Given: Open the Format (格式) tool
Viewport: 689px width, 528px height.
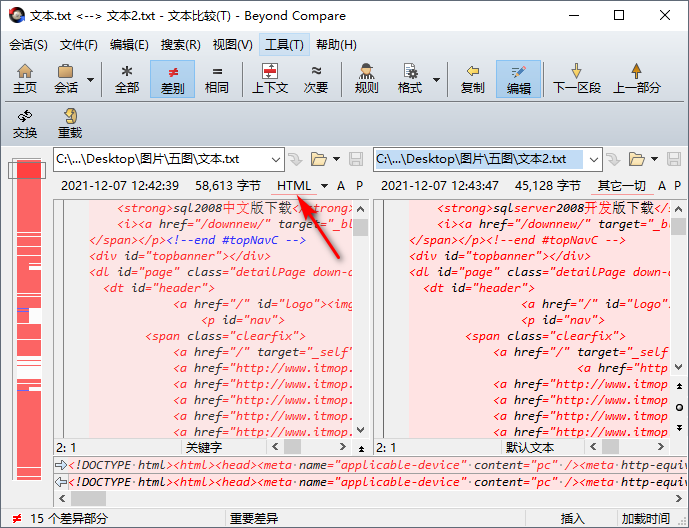Looking at the screenshot, I should pos(410,79).
